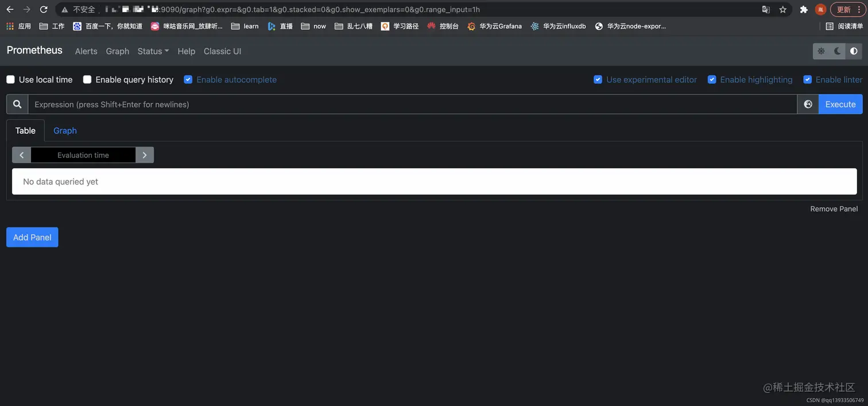Uncheck Use experimental editor

coord(598,80)
